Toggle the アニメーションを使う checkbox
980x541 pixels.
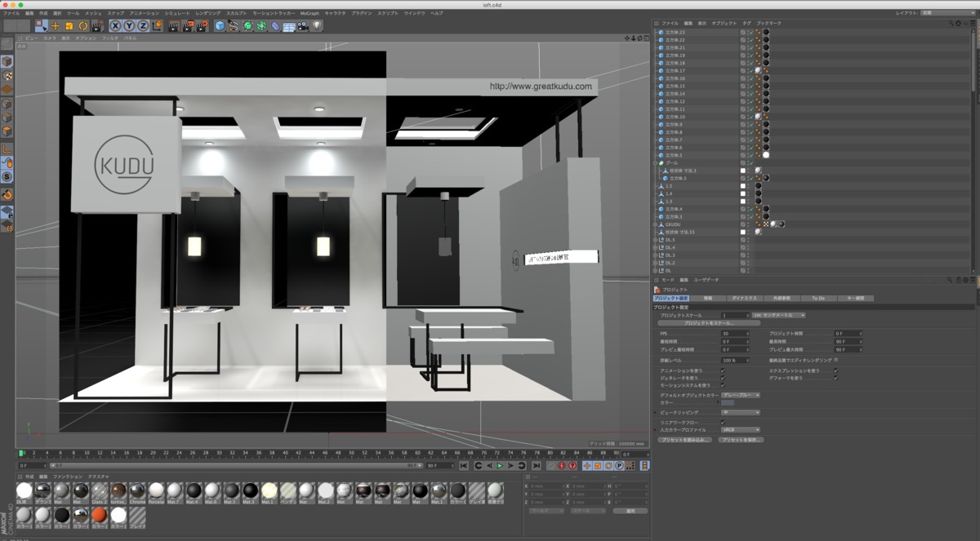[x=723, y=370]
